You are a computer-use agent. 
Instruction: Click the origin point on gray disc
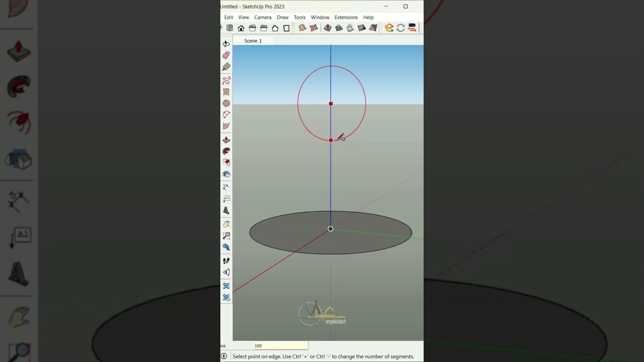coord(331,229)
